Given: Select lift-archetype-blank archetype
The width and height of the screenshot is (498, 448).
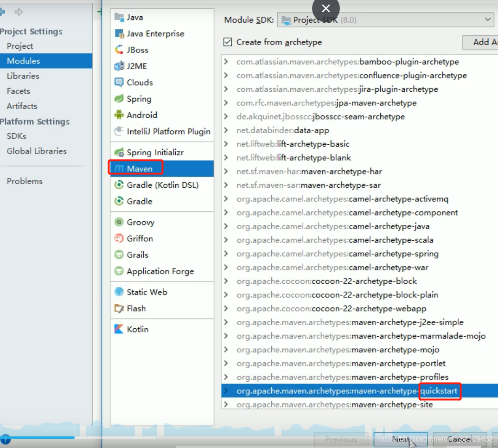Looking at the screenshot, I should [359, 158].
